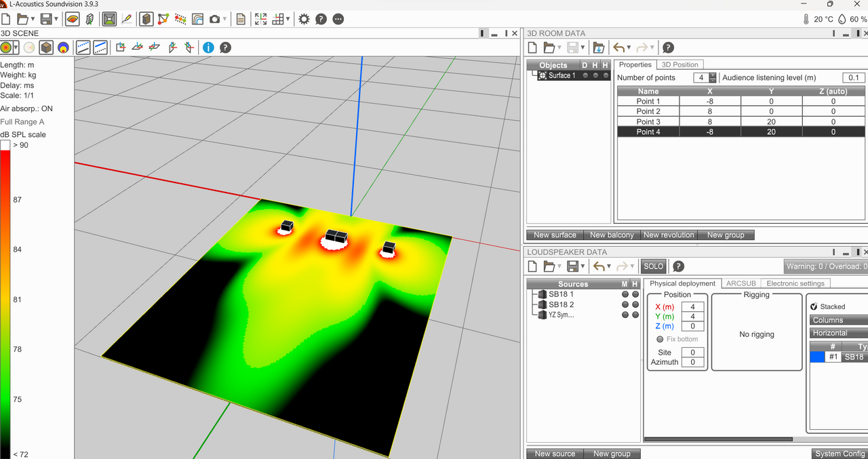Viewport: 868px width, 459px height.
Task: Open settings with the gear icon
Action: (304, 19)
